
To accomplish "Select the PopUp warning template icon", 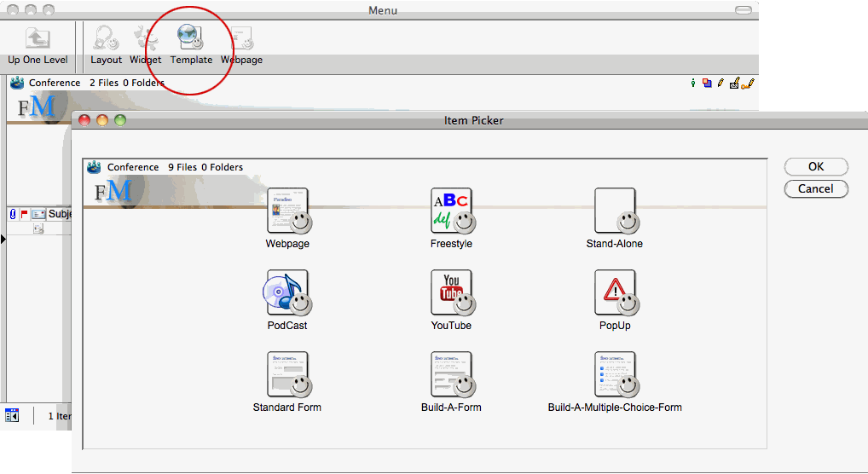I will click(x=615, y=293).
